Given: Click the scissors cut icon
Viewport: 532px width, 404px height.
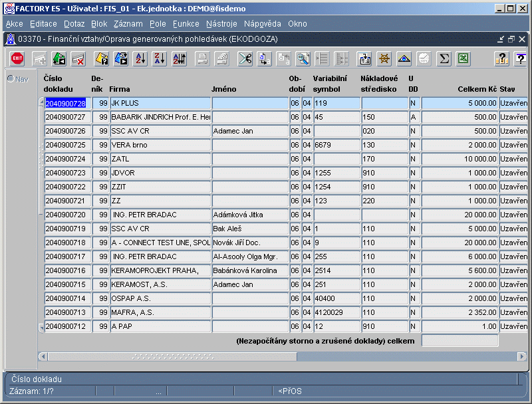Looking at the screenshot, I should 245,58.
